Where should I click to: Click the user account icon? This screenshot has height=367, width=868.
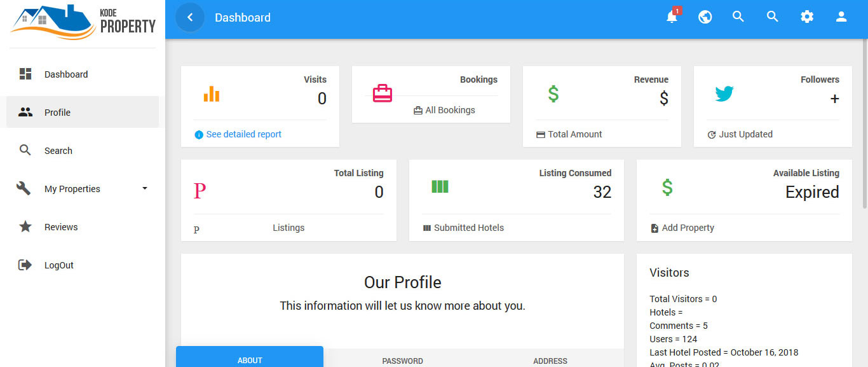841,17
